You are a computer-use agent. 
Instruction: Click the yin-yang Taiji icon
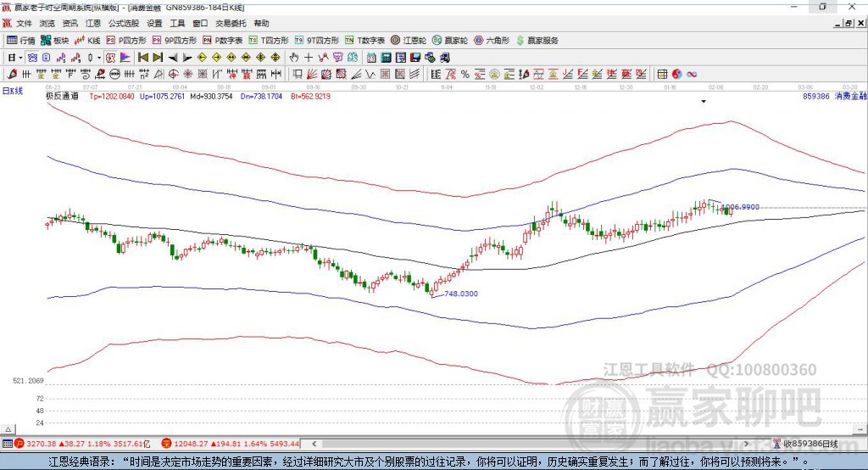pyautogui.click(x=677, y=74)
